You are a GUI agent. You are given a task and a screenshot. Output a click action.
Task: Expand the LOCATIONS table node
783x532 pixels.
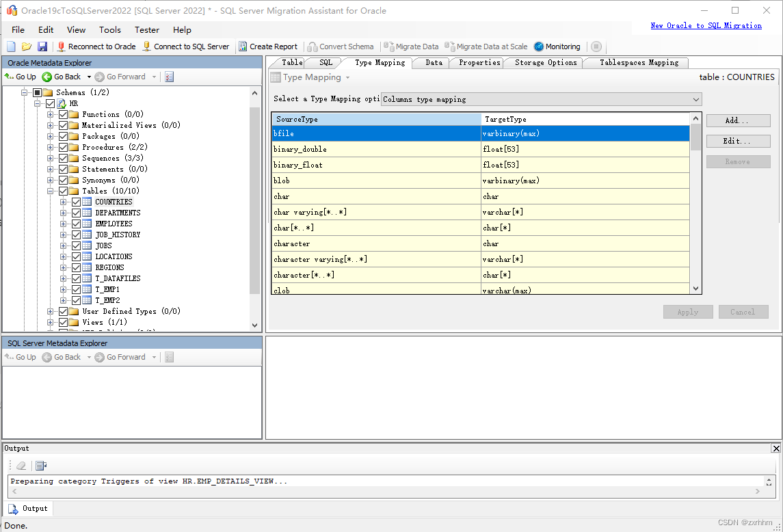coord(63,256)
